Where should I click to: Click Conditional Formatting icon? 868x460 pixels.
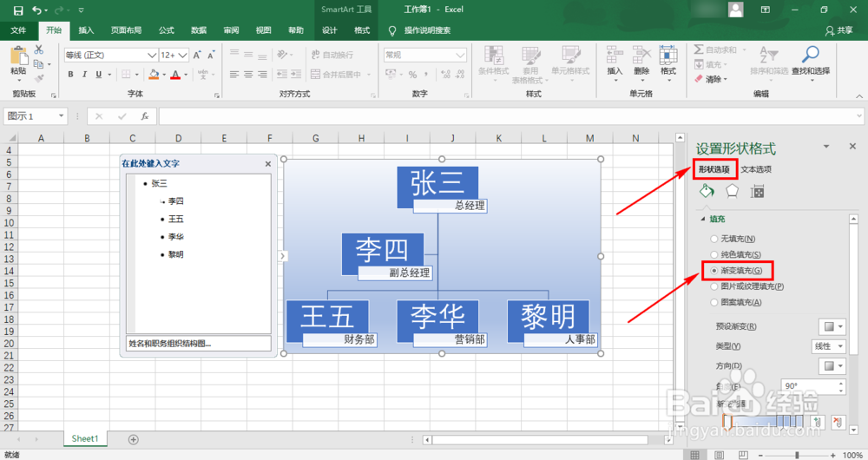pyautogui.click(x=493, y=56)
